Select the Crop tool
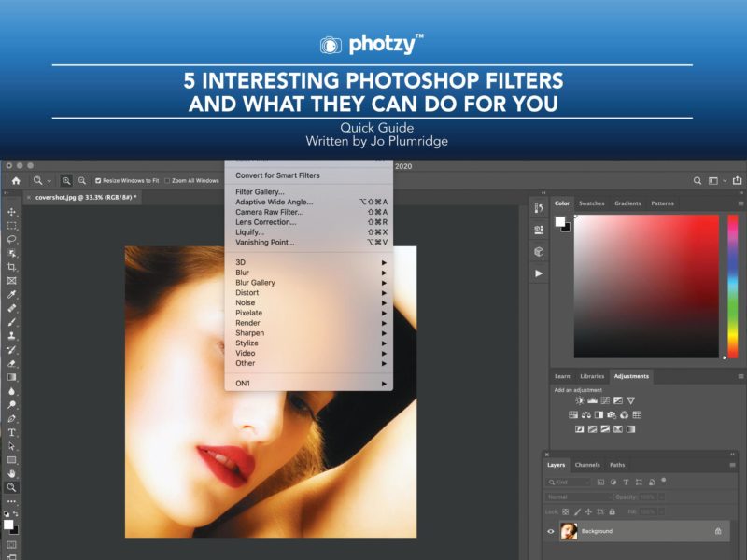Image resolution: width=747 pixels, height=560 pixels. [12, 267]
